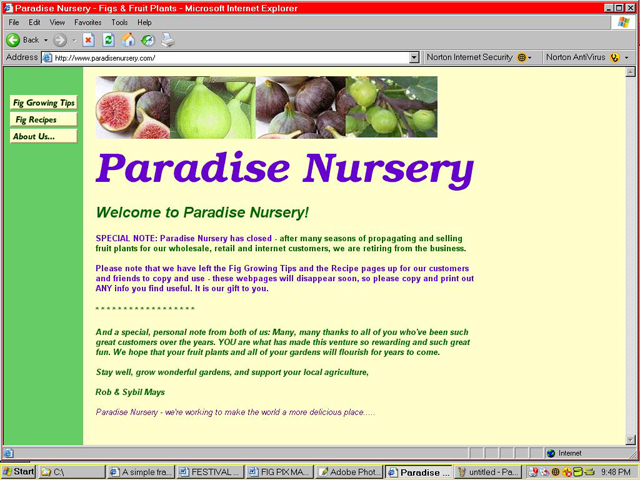This screenshot has height=480, width=640.
Task: Switch to FIG PIX MA... taskbar button
Action: (x=280, y=472)
